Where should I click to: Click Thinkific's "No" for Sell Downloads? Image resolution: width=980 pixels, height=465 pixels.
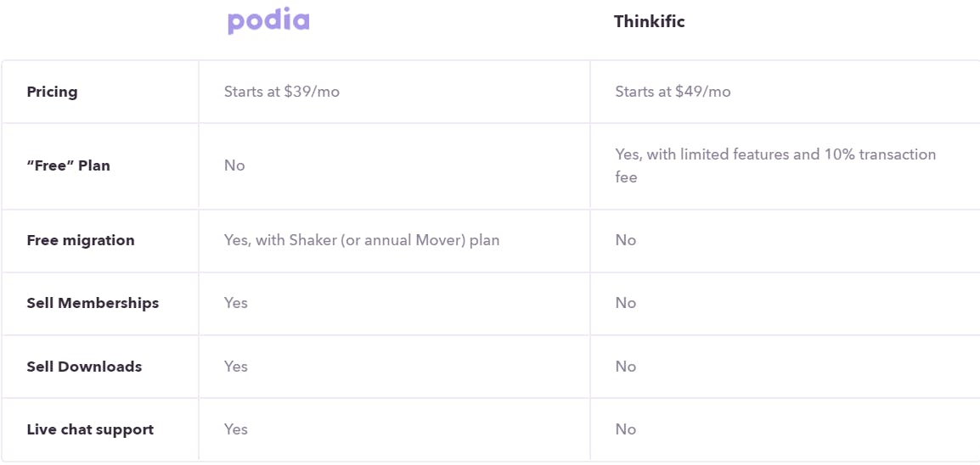tap(626, 367)
